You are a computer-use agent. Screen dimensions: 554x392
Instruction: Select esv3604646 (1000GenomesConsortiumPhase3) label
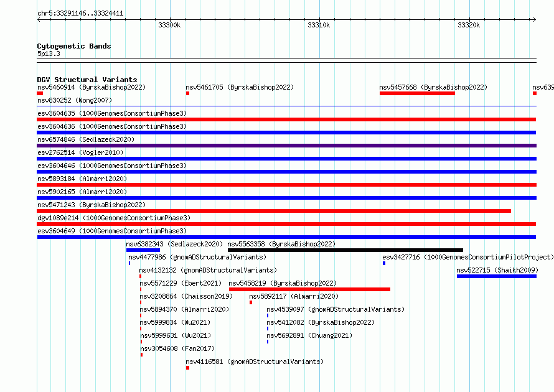click(112, 166)
